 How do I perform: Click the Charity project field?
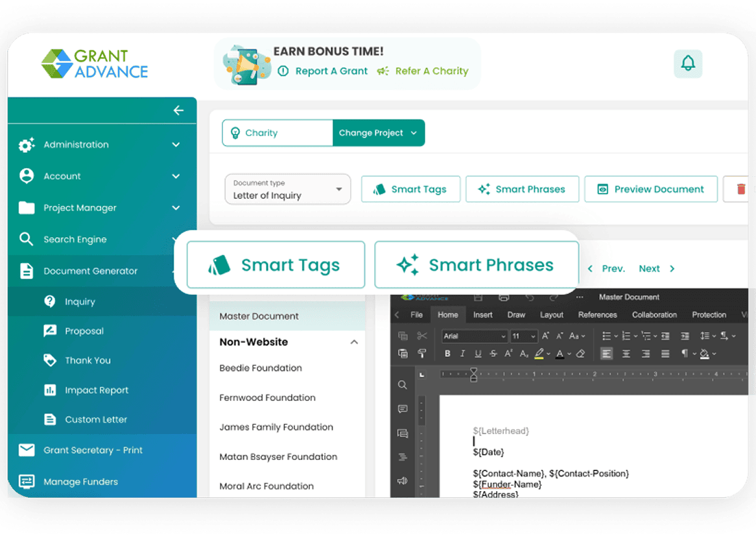coord(278,133)
